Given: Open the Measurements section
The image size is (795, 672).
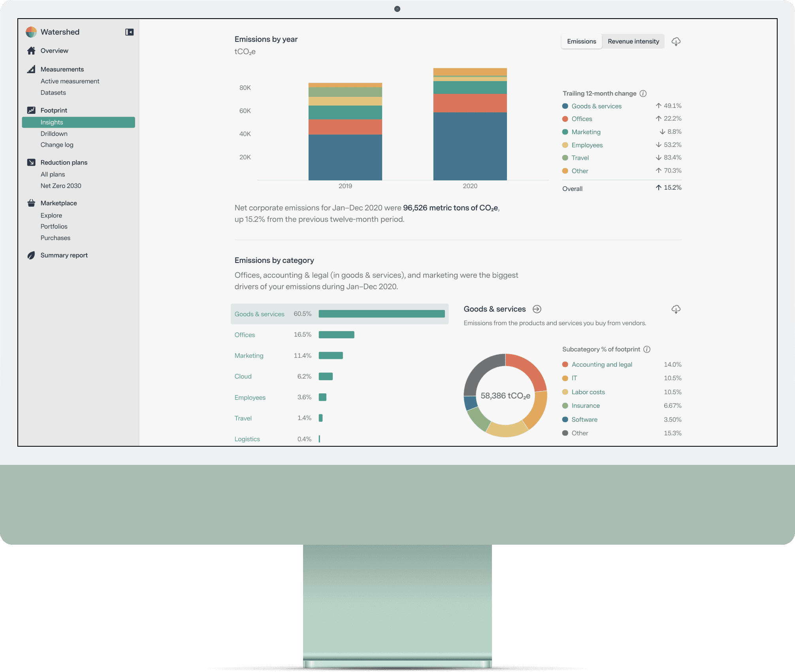Looking at the screenshot, I should (x=62, y=69).
